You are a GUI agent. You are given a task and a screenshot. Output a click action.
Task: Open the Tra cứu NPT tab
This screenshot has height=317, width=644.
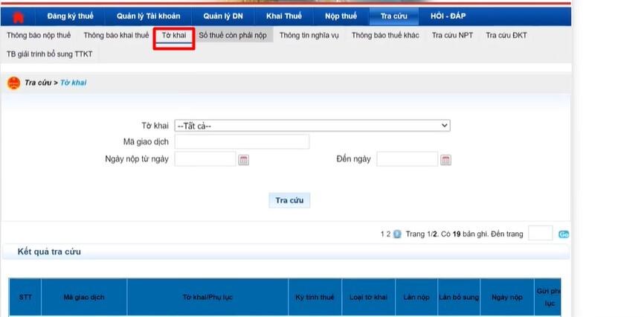click(x=452, y=36)
